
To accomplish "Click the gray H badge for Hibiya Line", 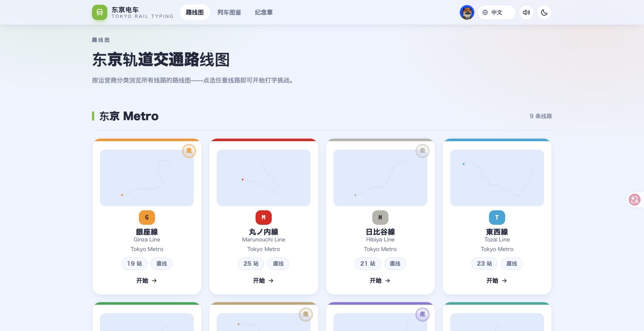I will (380, 218).
